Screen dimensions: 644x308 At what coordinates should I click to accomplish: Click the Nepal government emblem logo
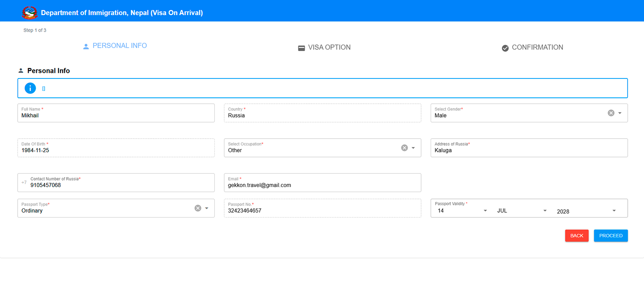click(30, 12)
